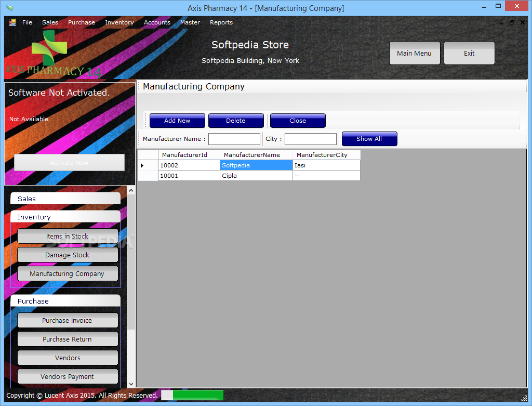The height and width of the screenshot is (406, 532).
Task: Open Purchase Return
Action: [68, 339]
